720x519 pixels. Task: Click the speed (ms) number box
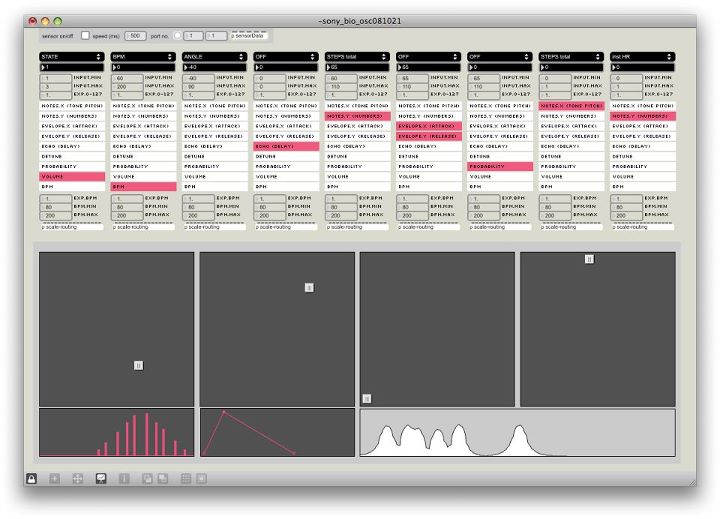[137, 35]
